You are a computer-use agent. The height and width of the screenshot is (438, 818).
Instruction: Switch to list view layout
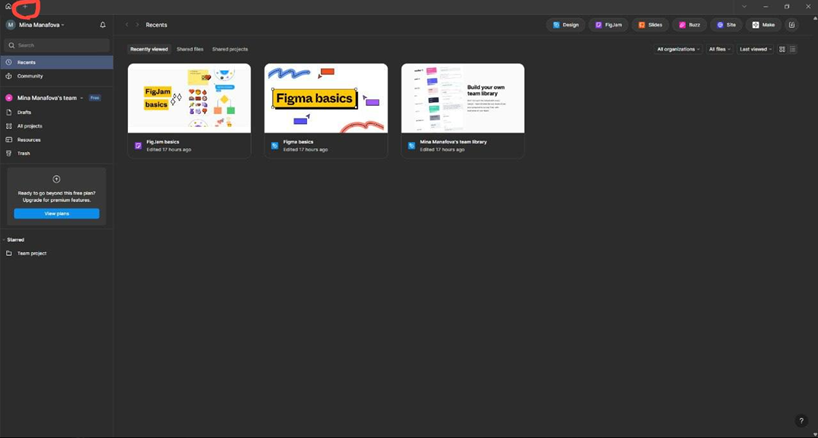pyautogui.click(x=793, y=49)
